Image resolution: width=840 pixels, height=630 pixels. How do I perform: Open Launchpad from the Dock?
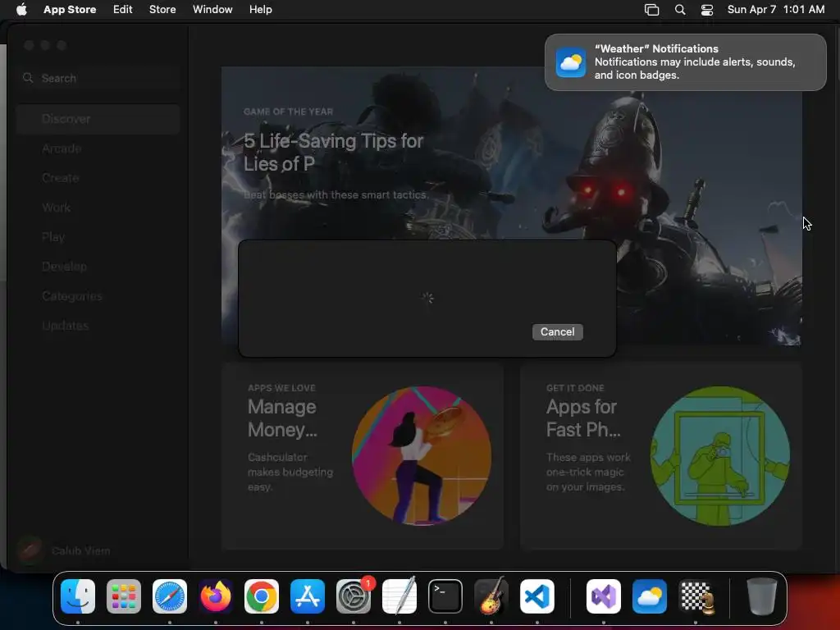click(x=124, y=596)
